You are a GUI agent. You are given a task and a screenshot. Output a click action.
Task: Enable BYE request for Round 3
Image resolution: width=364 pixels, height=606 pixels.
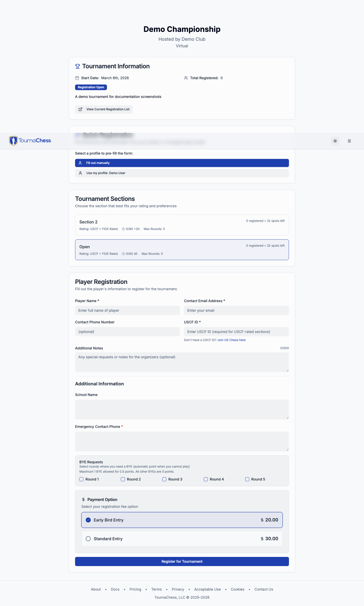pos(164,479)
